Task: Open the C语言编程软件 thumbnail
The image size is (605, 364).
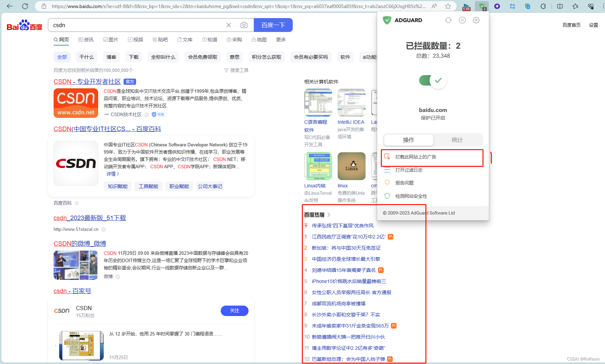Action: pyautogui.click(x=318, y=103)
